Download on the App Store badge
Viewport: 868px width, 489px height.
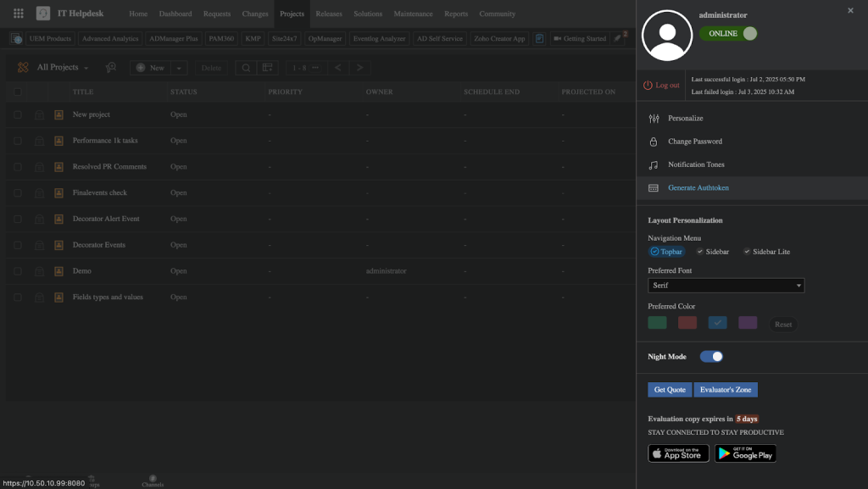click(x=679, y=453)
